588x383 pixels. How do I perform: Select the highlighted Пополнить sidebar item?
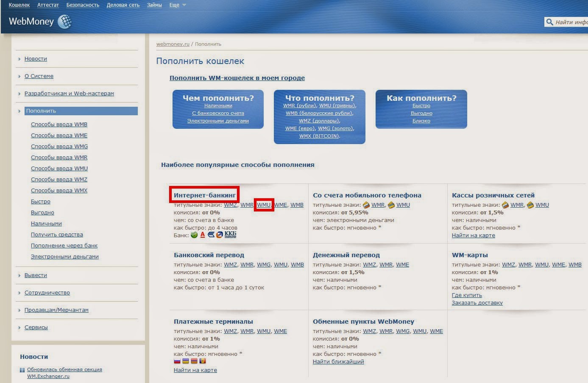pos(81,111)
